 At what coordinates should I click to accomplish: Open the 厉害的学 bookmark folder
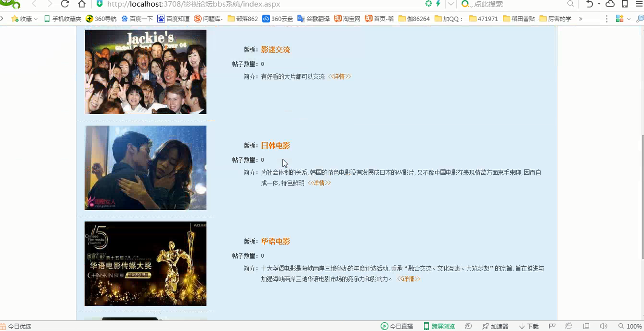click(555, 19)
